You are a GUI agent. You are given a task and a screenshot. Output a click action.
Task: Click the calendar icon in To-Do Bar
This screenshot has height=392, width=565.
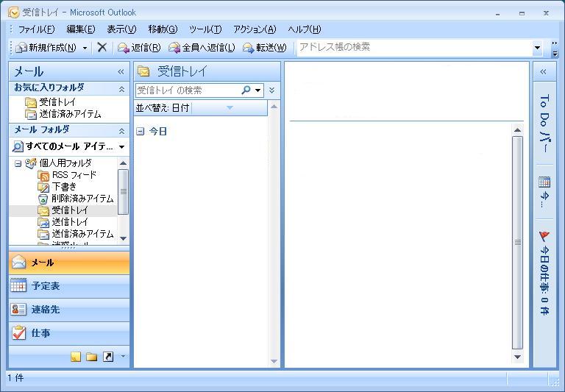point(544,182)
